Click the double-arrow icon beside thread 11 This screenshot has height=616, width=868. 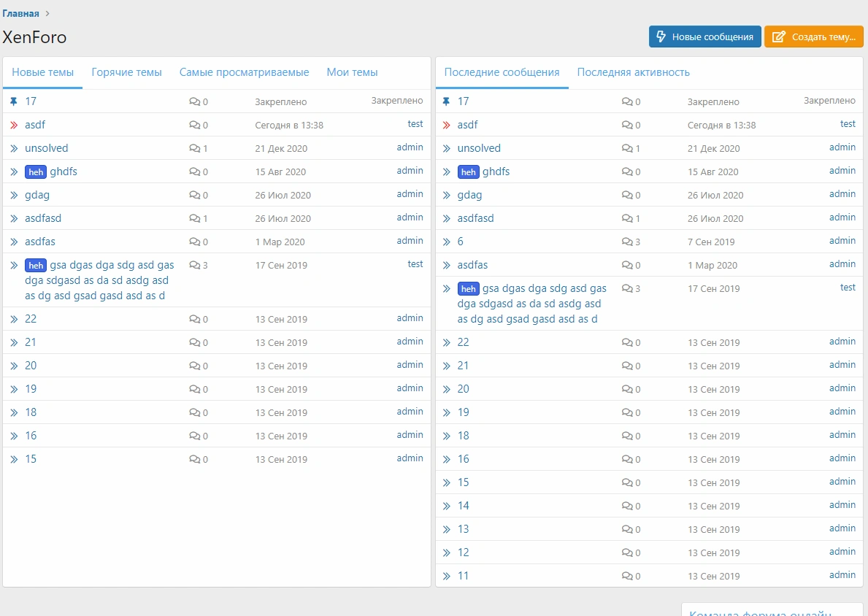click(x=447, y=576)
